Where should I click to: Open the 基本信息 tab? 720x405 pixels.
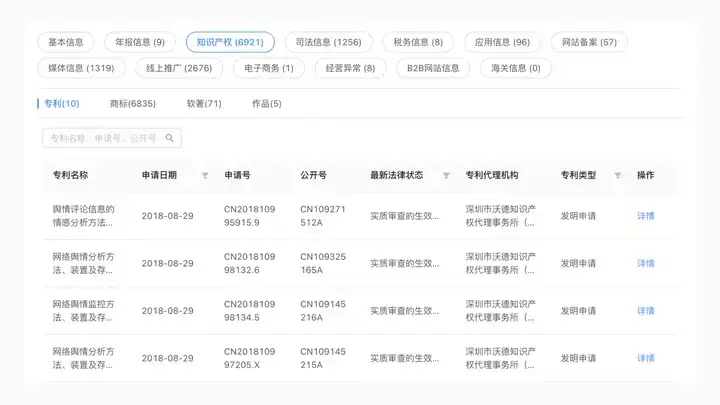[x=66, y=42]
